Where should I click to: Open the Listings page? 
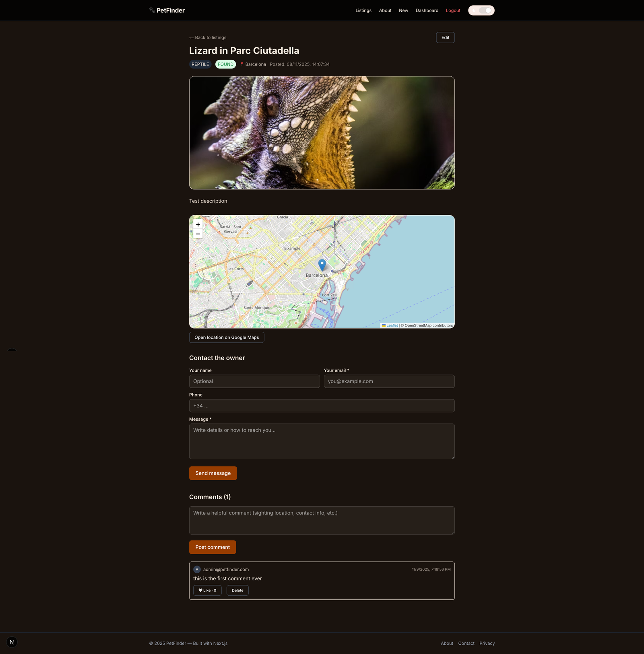[x=363, y=10]
